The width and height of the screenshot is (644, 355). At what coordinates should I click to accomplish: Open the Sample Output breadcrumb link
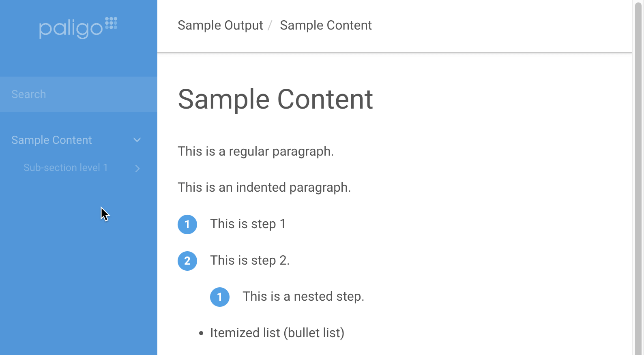pyautogui.click(x=220, y=25)
